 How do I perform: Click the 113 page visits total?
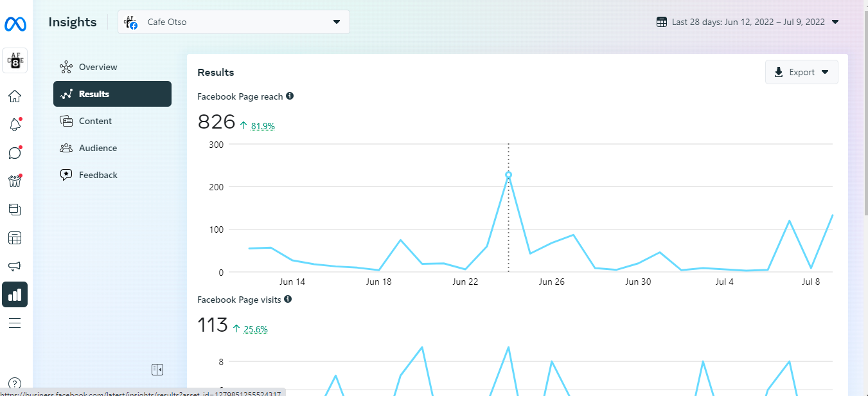(x=213, y=325)
